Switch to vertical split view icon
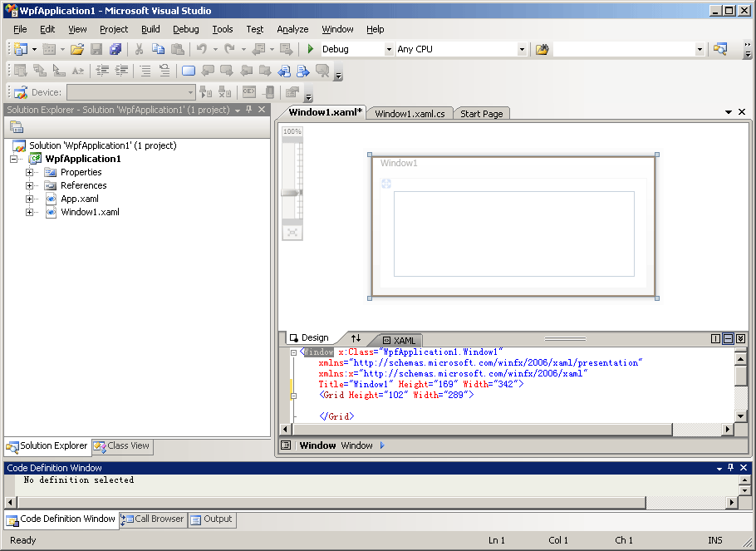This screenshot has height=551, width=756. 716,339
